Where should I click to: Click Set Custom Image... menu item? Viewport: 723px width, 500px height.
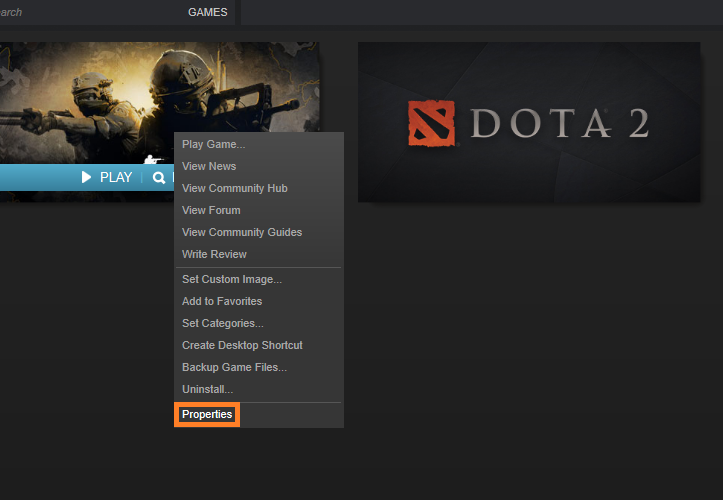pos(232,279)
